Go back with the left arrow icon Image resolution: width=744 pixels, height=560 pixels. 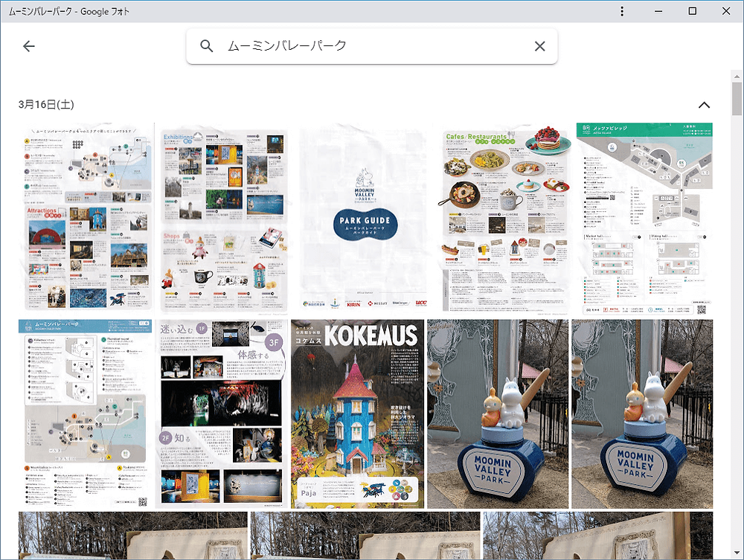click(x=29, y=46)
